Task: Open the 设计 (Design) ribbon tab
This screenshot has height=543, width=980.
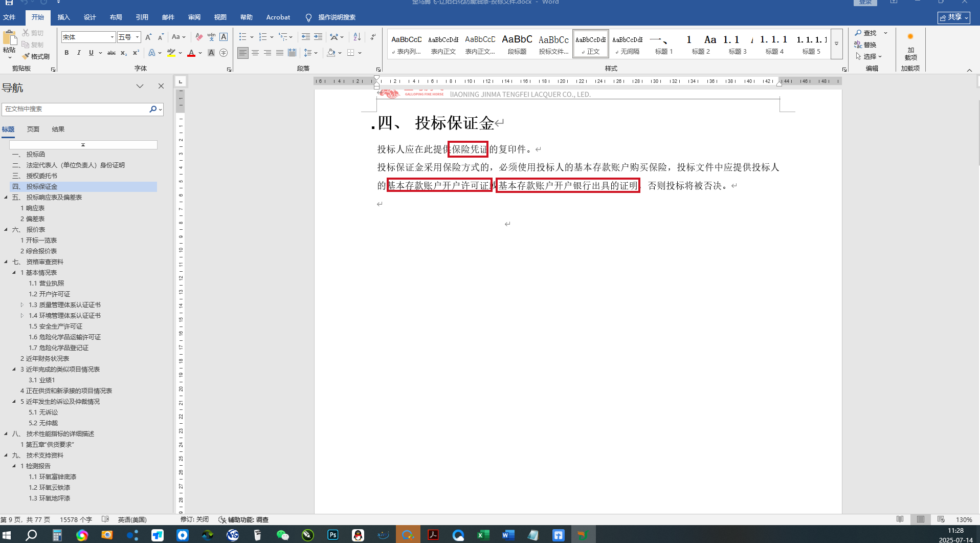Action: (90, 17)
